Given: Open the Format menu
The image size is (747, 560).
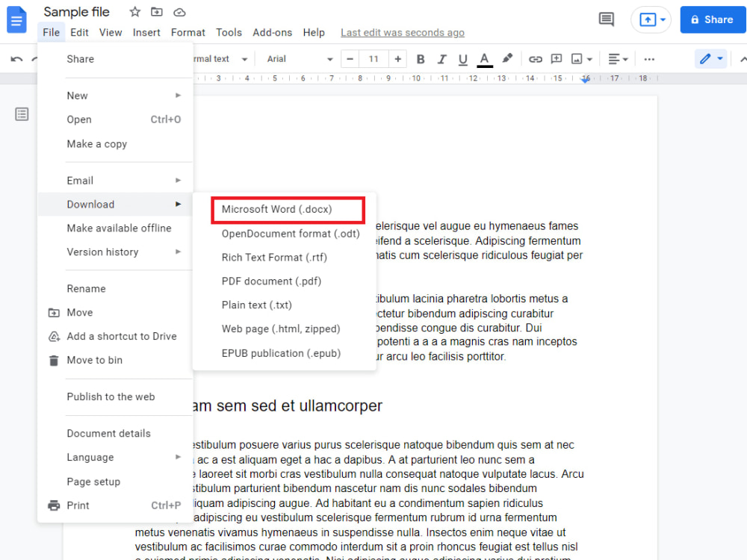Looking at the screenshot, I should coord(187,32).
